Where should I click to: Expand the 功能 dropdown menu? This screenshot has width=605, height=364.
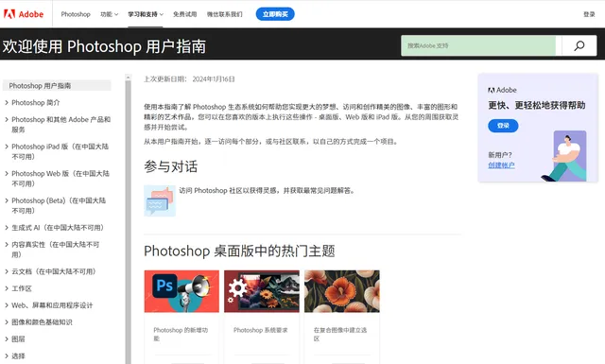pos(110,14)
